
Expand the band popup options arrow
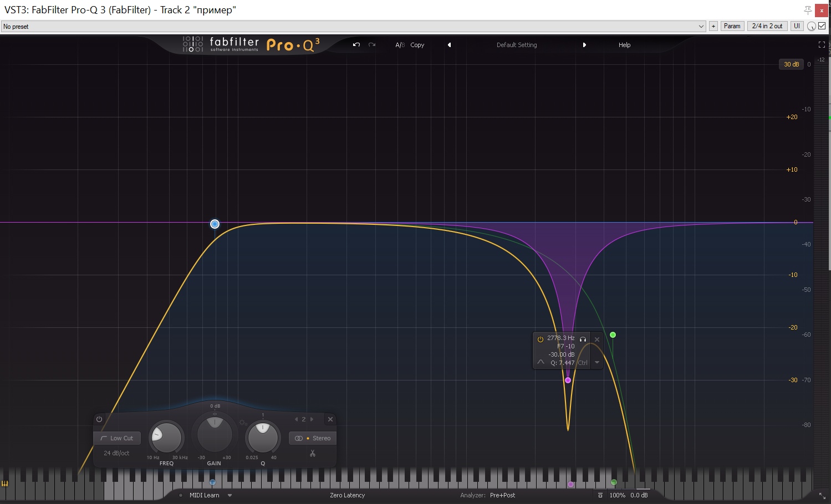pos(597,362)
